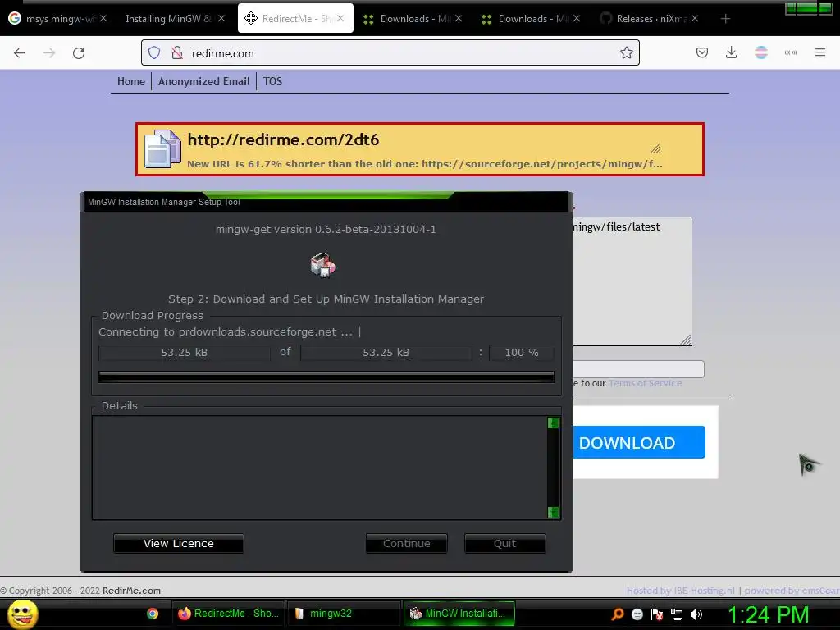Open the Save to Pocket icon
The image size is (840, 630).
702,52
